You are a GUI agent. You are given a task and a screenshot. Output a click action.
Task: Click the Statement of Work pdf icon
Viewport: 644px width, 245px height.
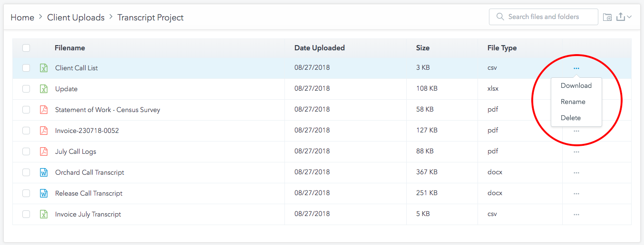(44, 110)
